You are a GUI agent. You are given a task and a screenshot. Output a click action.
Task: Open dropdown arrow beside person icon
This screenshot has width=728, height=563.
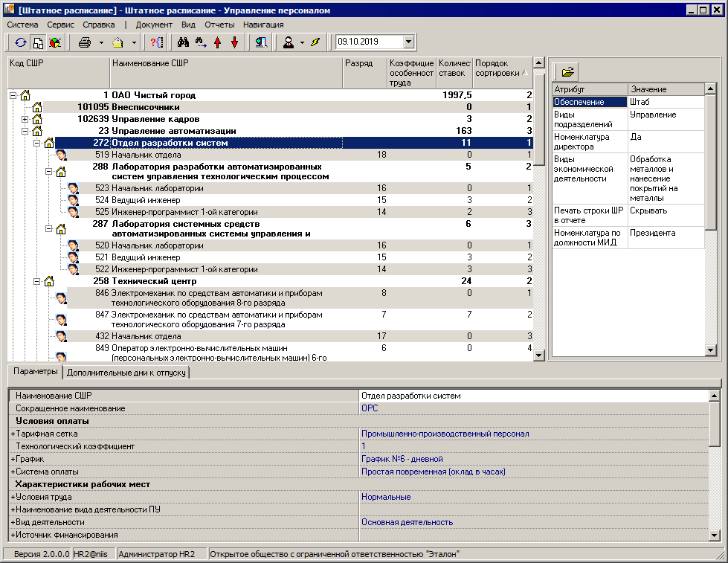[302, 42]
